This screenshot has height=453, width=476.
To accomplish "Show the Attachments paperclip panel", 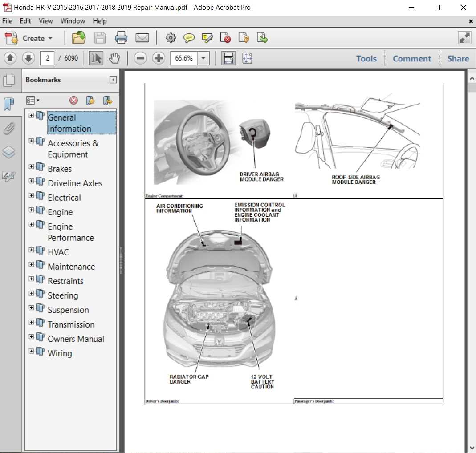I will [x=9, y=128].
